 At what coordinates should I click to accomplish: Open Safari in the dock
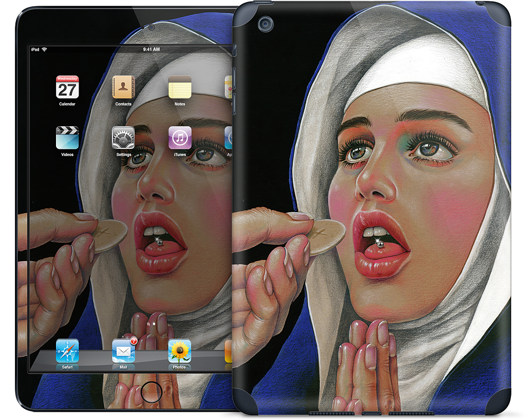pos(67,351)
